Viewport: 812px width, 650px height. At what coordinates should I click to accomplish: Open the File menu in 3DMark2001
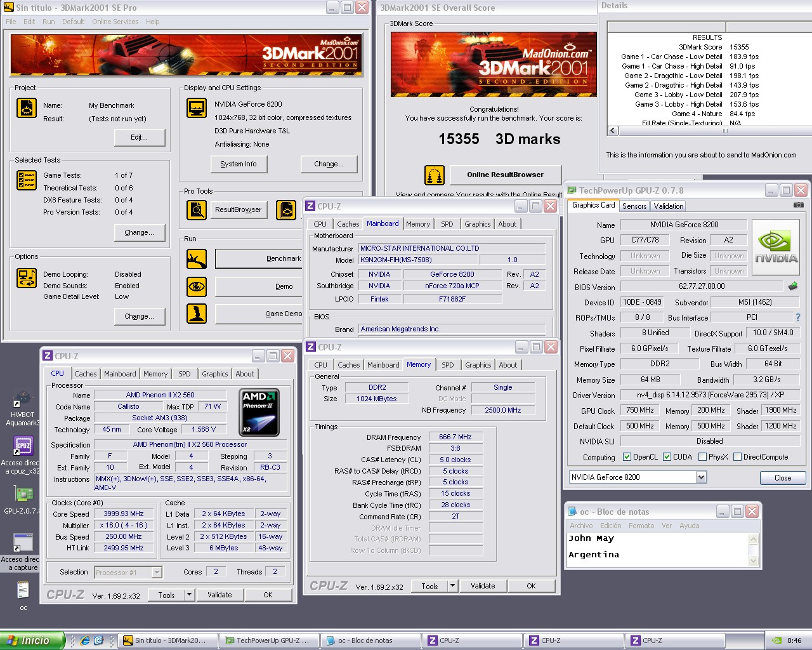coord(11,22)
